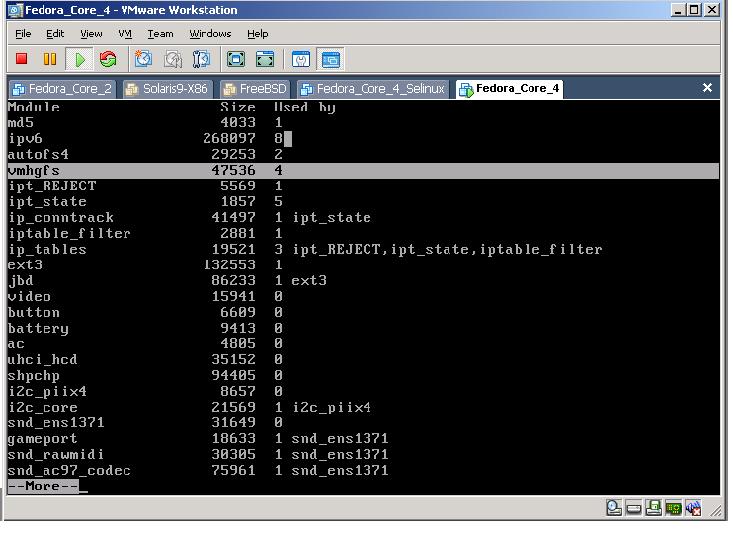Click the red Power Off button
This screenshot has height=535, width=733.
(22, 59)
